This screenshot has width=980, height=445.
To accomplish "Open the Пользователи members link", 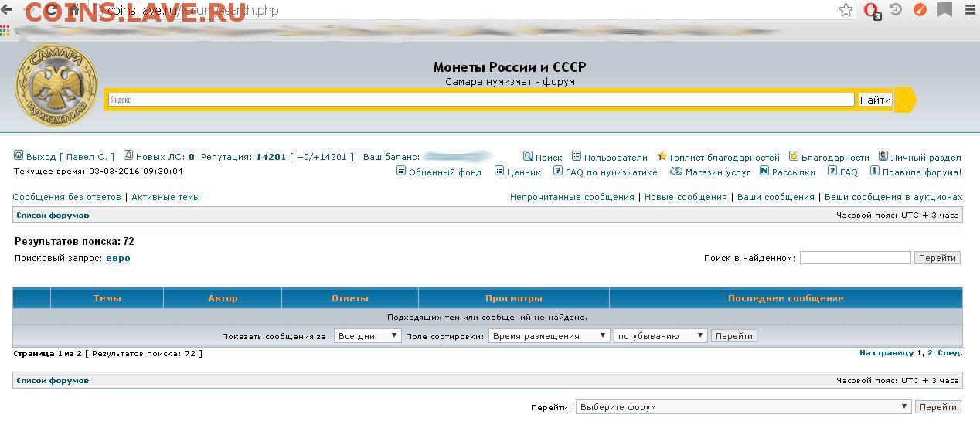I will pyautogui.click(x=616, y=158).
